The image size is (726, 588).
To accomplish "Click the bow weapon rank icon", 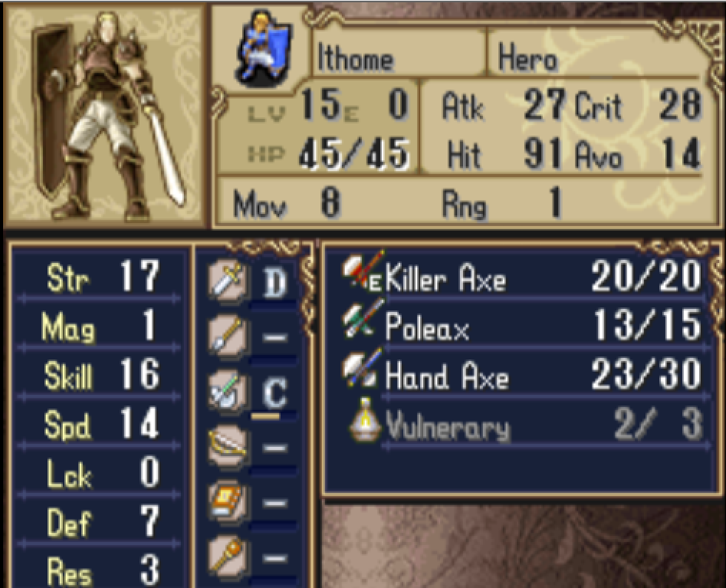I will click(x=228, y=446).
